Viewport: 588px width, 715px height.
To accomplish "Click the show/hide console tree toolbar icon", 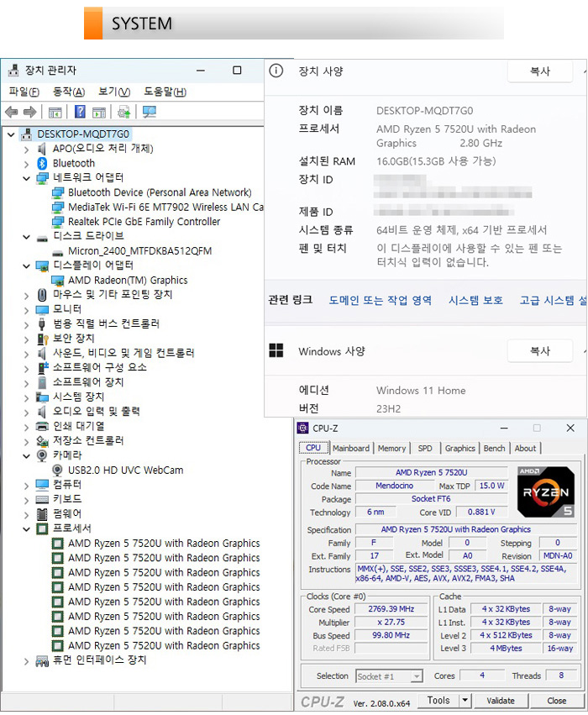I will [x=55, y=112].
